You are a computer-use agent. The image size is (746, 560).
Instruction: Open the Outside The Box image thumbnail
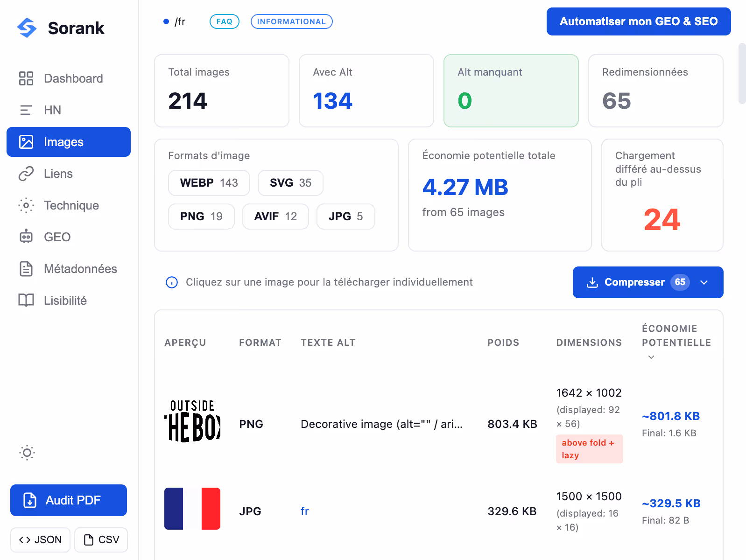(192, 421)
